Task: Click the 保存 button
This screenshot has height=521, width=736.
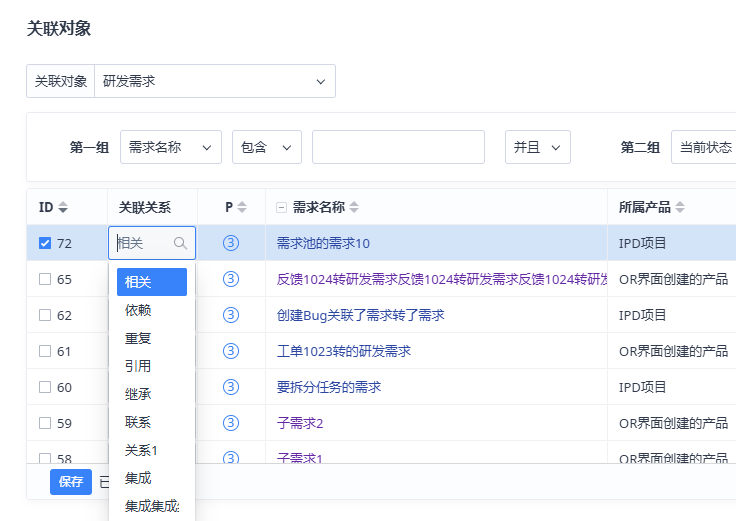Action: tap(71, 481)
